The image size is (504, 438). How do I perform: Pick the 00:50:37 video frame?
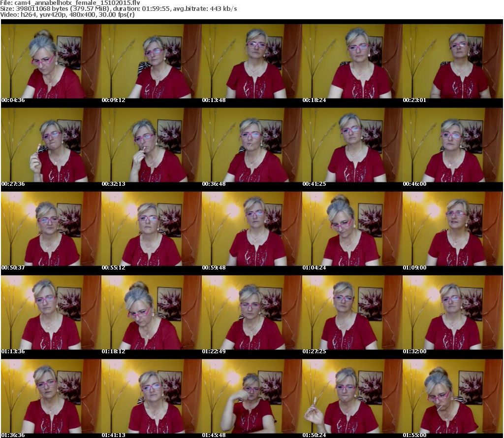(x=51, y=229)
